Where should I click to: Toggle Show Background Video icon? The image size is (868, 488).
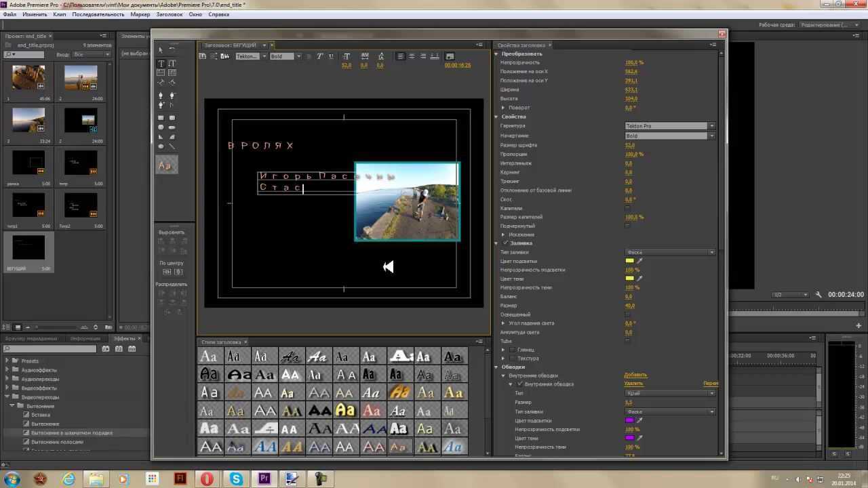pyautogui.click(x=450, y=56)
